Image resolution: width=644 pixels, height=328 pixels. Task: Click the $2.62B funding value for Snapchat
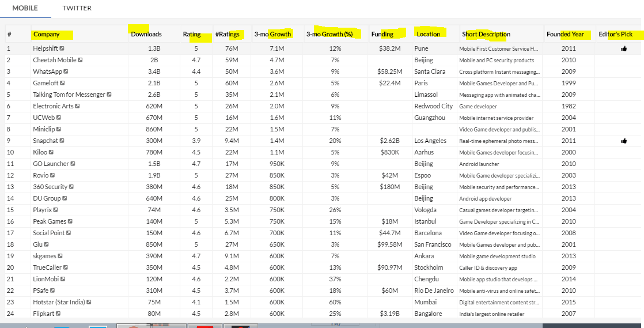(x=390, y=141)
